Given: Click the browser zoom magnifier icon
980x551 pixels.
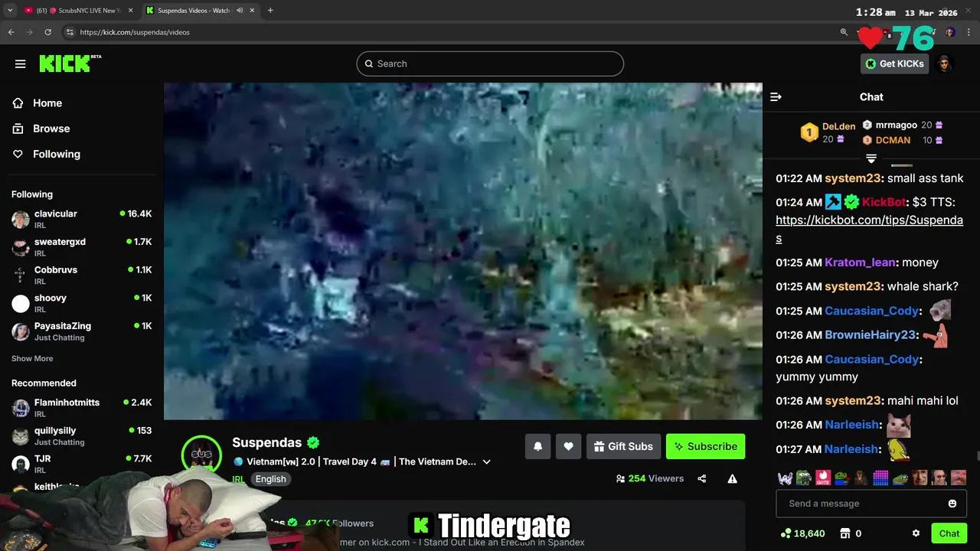Looking at the screenshot, I should coord(844,32).
